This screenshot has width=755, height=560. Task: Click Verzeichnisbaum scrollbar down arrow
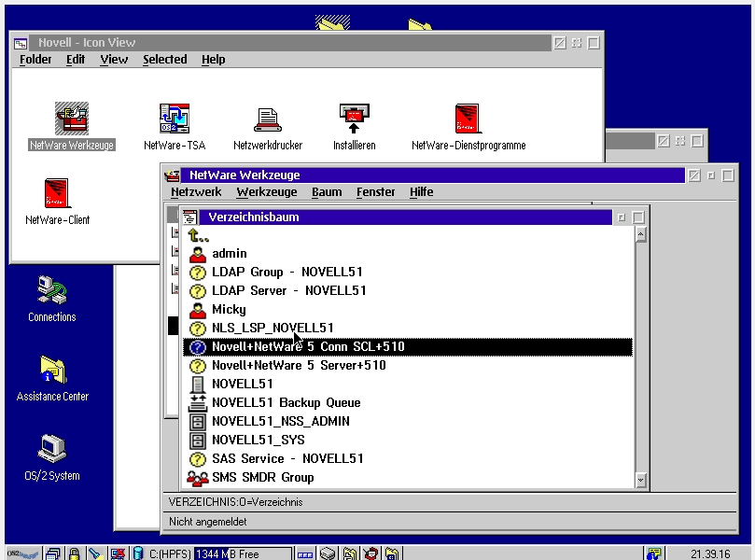tap(640, 480)
